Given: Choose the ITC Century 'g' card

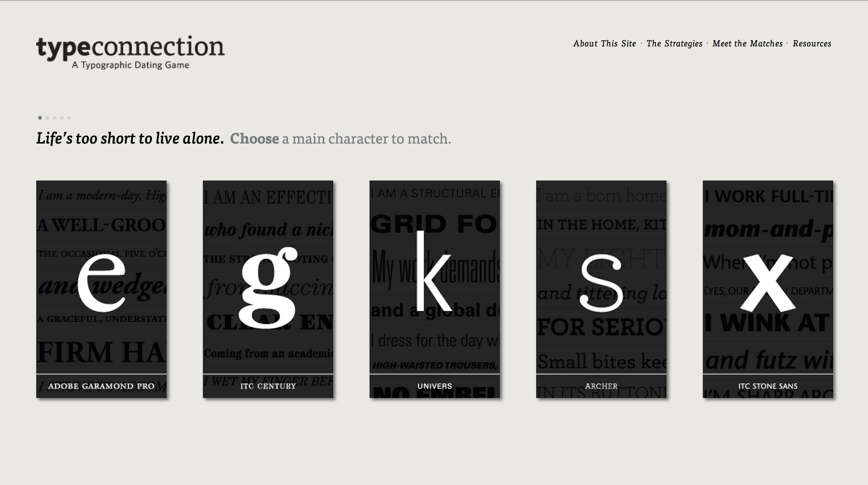Looking at the screenshot, I should click(268, 289).
